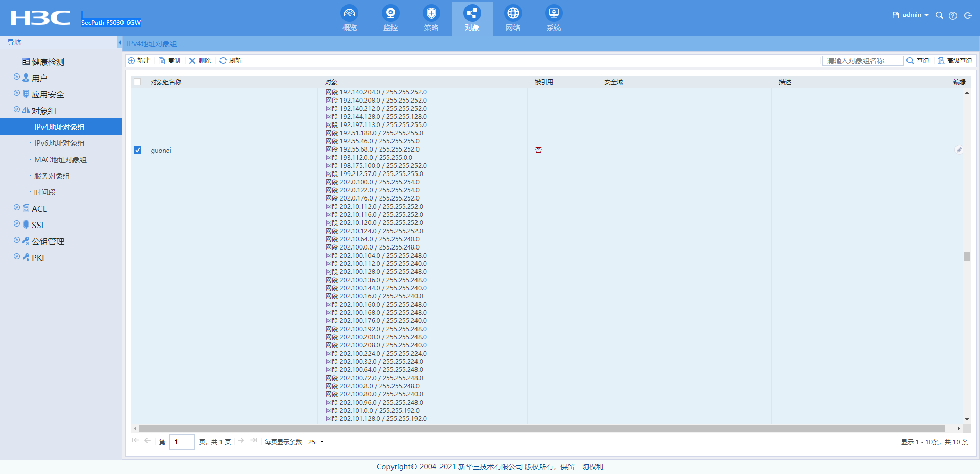Click the guonei object group name
The width and height of the screenshot is (980, 474).
[161, 151]
